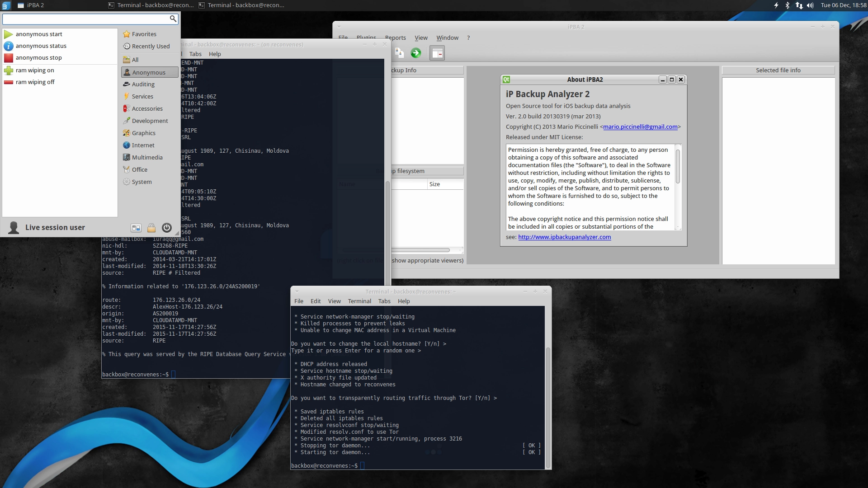Click the Live session user avatar icon
The height and width of the screenshot is (488, 868).
coord(14,227)
